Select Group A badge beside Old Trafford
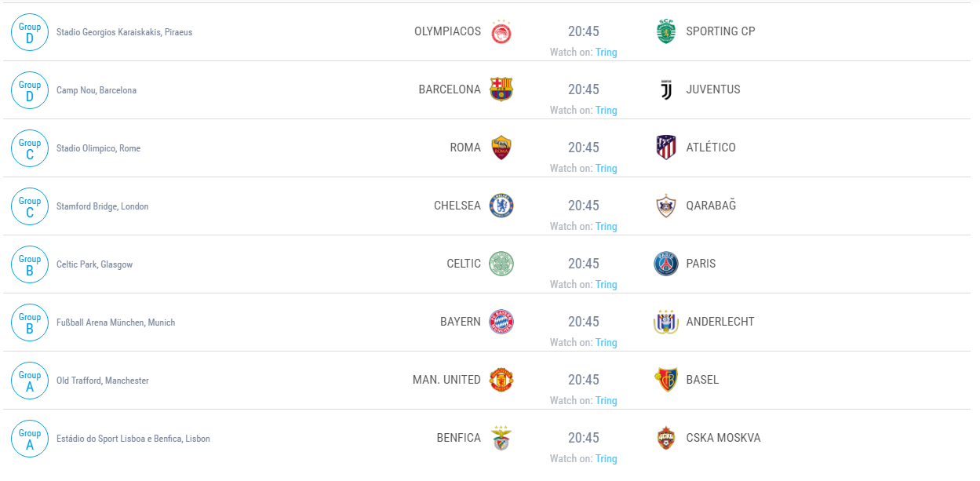The height and width of the screenshot is (481, 980). tap(30, 381)
